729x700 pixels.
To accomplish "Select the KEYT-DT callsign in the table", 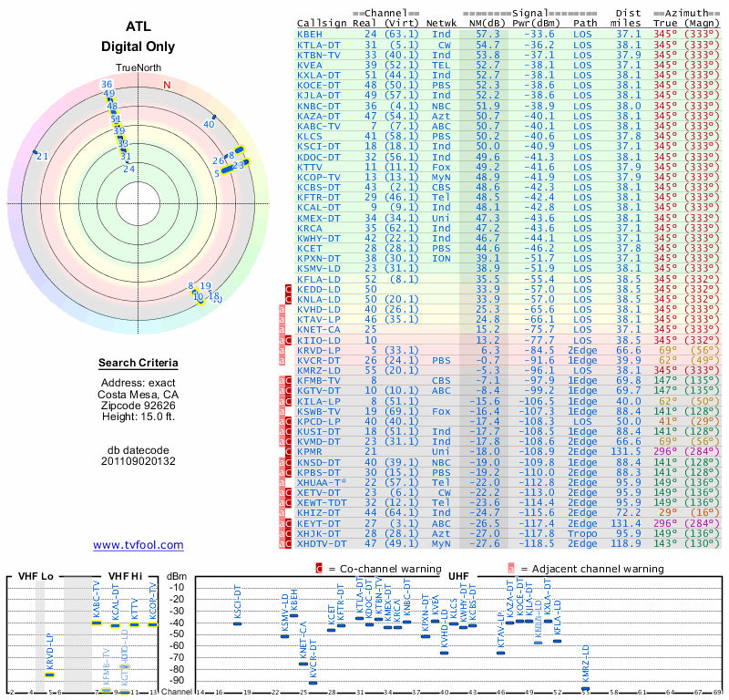I will tap(319, 524).
